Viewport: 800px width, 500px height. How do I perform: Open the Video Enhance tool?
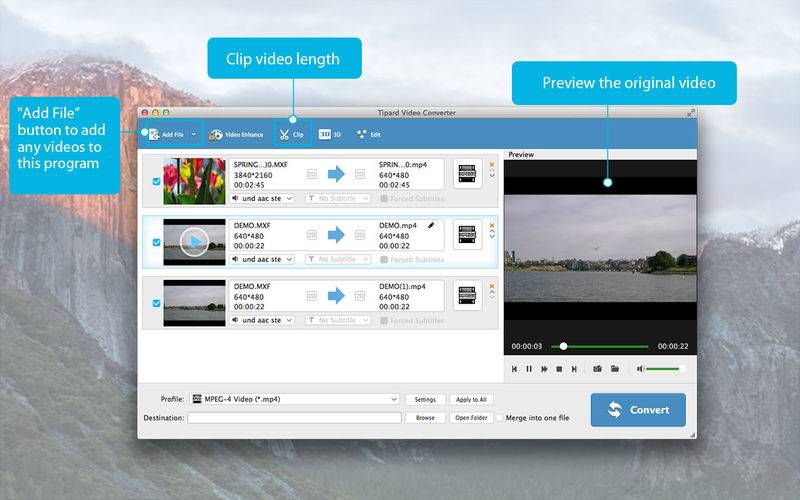tap(236, 135)
